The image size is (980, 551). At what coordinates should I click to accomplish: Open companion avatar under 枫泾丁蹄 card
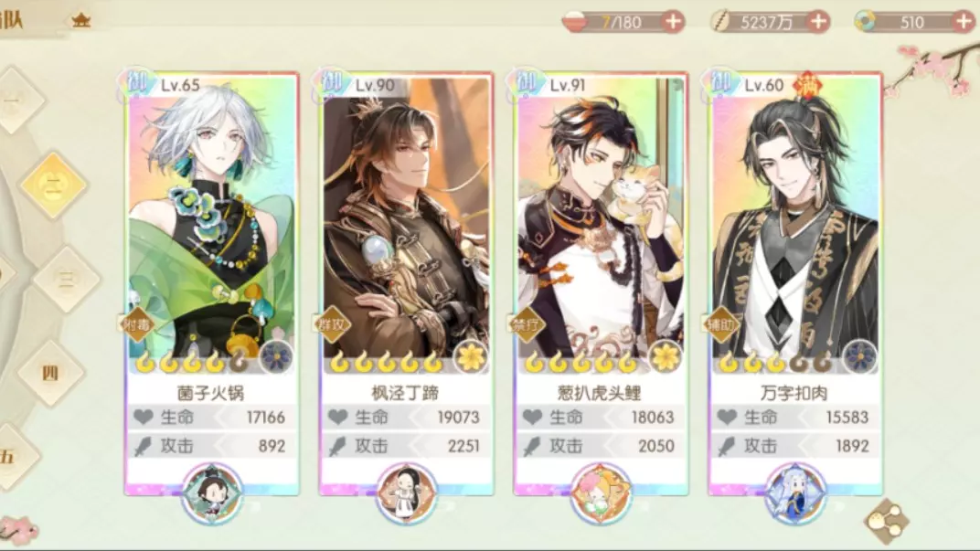[406, 493]
